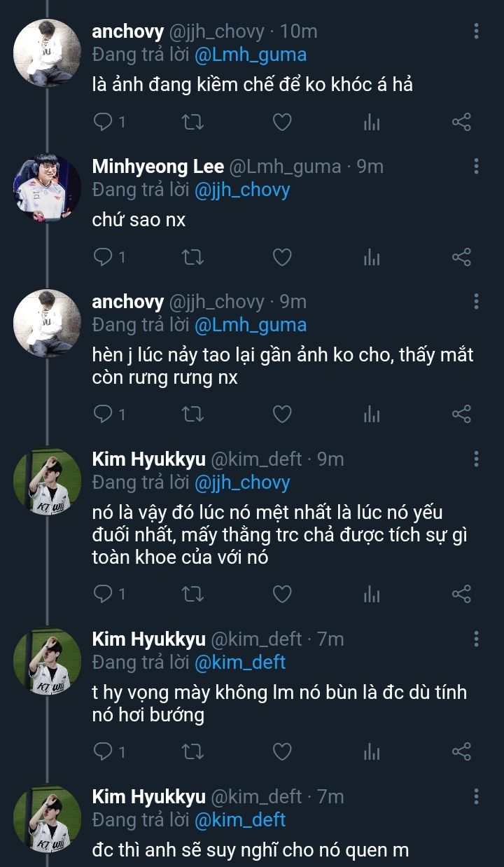Open @Lmh_guma mention in first tweet

point(250,55)
